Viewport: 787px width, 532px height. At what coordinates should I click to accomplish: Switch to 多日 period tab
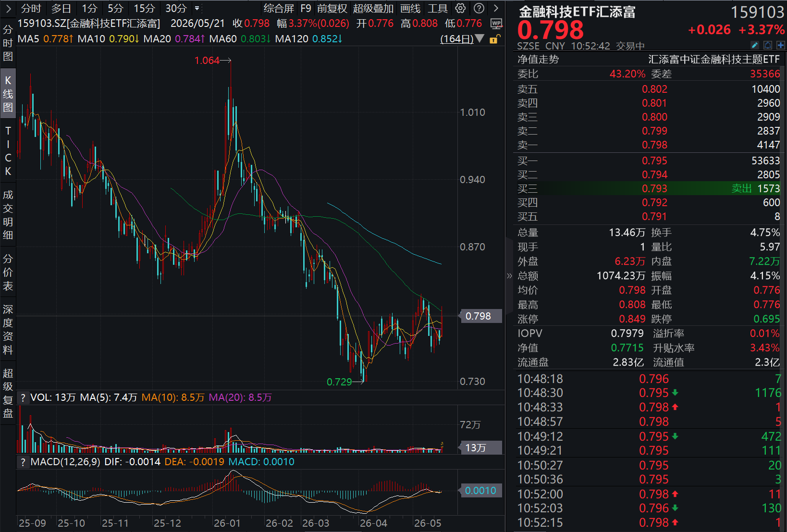(x=61, y=8)
